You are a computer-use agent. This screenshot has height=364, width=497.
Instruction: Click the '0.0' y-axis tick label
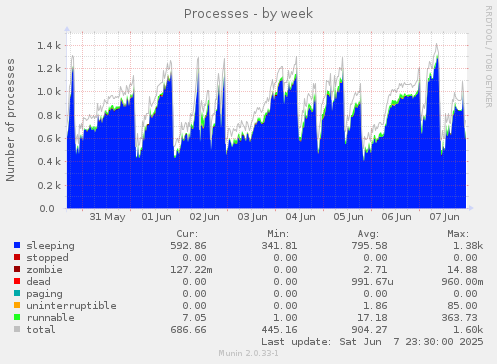pos(47,209)
